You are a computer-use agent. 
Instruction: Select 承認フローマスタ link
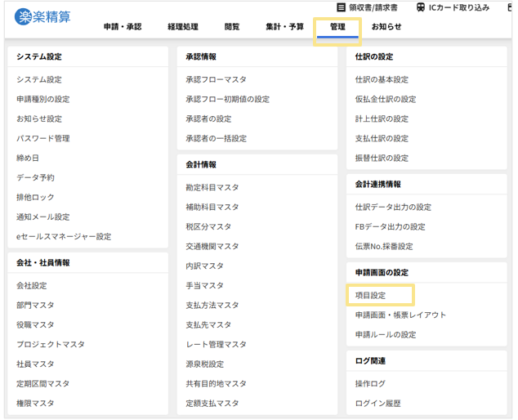click(x=216, y=79)
